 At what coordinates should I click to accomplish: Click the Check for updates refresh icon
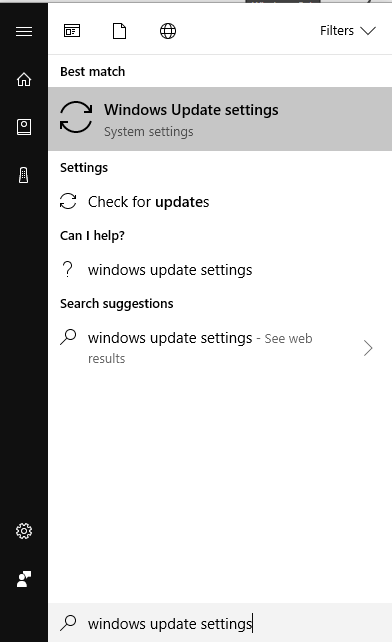coord(68,201)
